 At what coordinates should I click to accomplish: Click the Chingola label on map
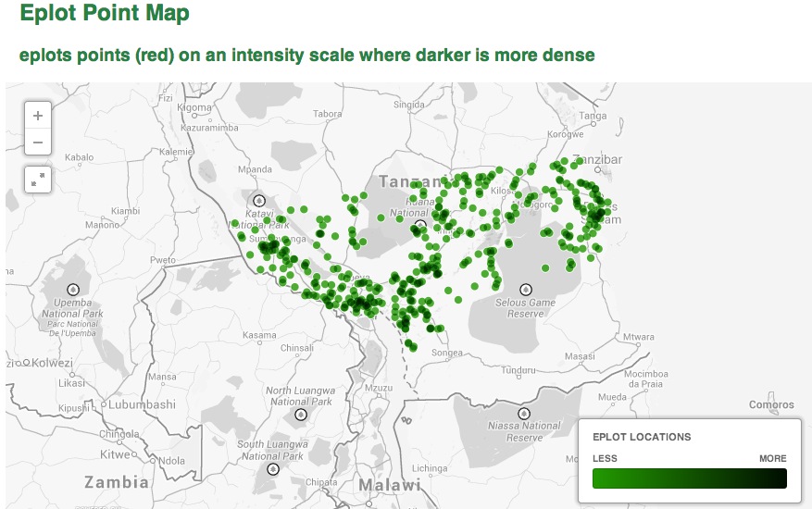tap(119, 434)
